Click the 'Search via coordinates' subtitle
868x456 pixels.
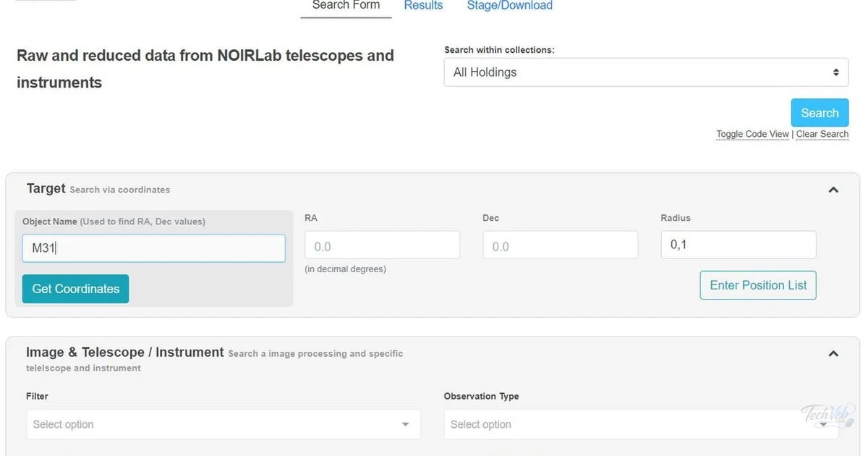tap(120, 190)
